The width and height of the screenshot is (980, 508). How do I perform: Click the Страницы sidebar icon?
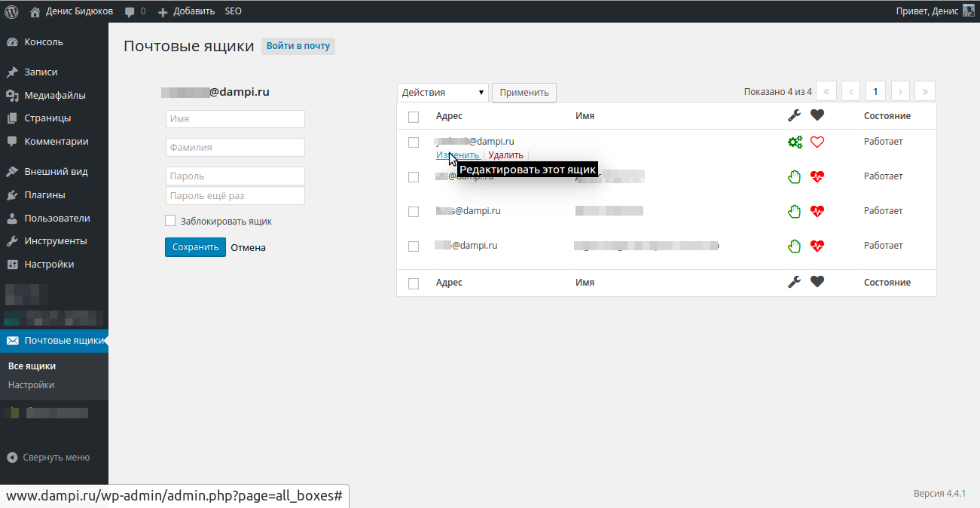[12, 118]
